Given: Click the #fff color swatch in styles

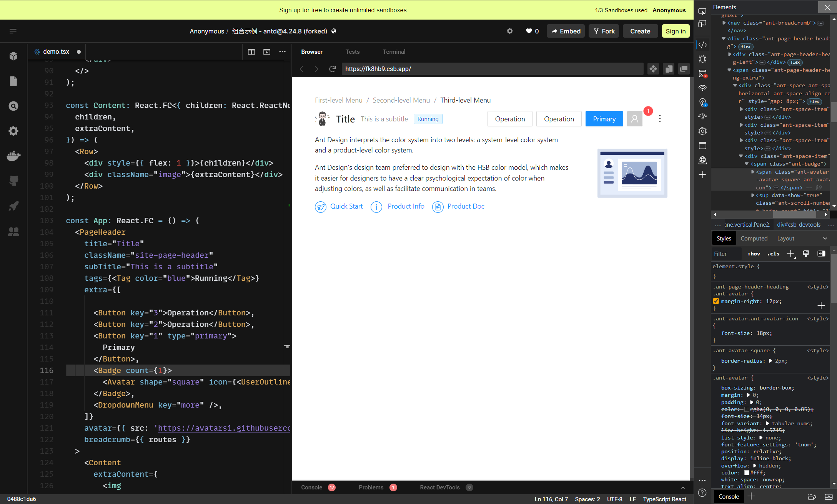Looking at the screenshot, I should click(747, 473).
